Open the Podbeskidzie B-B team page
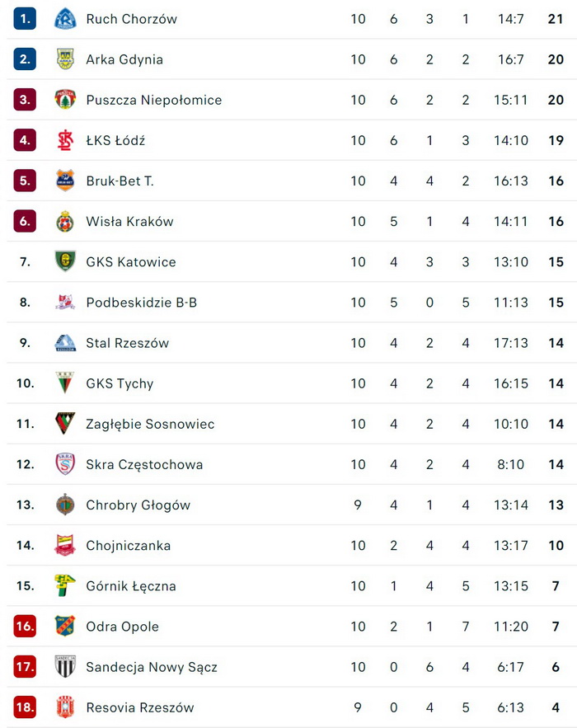Screen dimensions: 577x728 pos(141,303)
